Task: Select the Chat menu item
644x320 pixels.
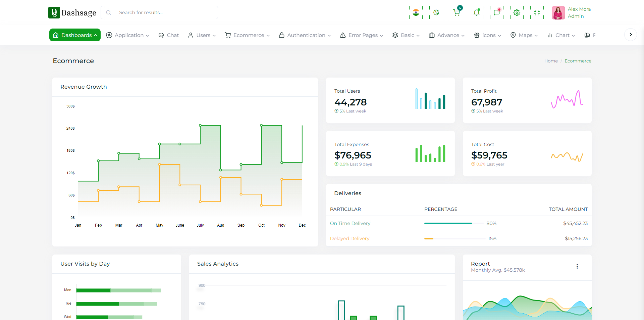Action: pyautogui.click(x=168, y=35)
